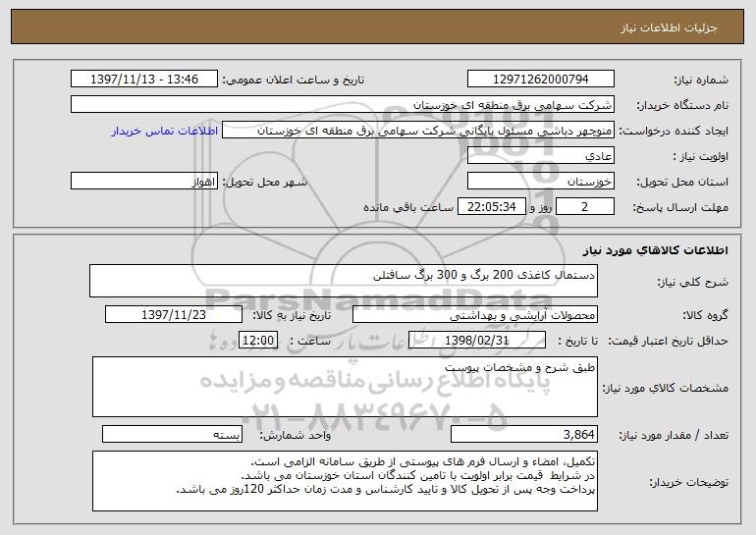The image size is (756, 535).
Task: Select the product group field محصولات آرایشی و بهداشتی
Action: (475, 315)
